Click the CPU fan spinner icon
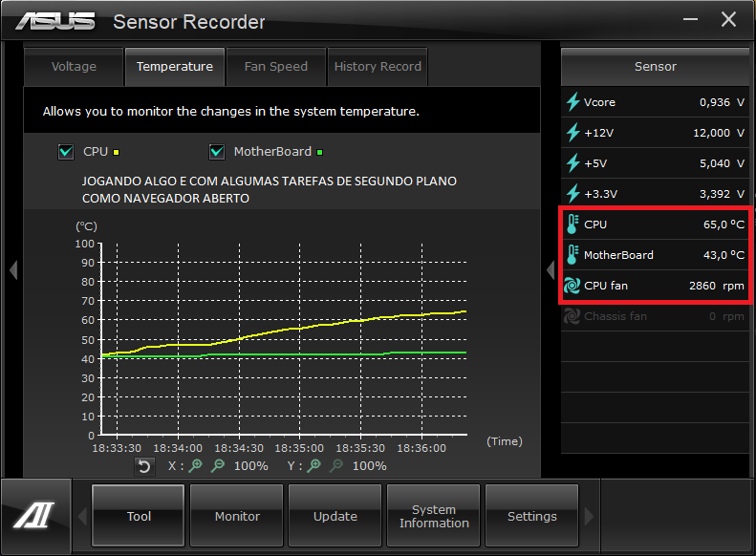The image size is (756, 556). [x=572, y=286]
